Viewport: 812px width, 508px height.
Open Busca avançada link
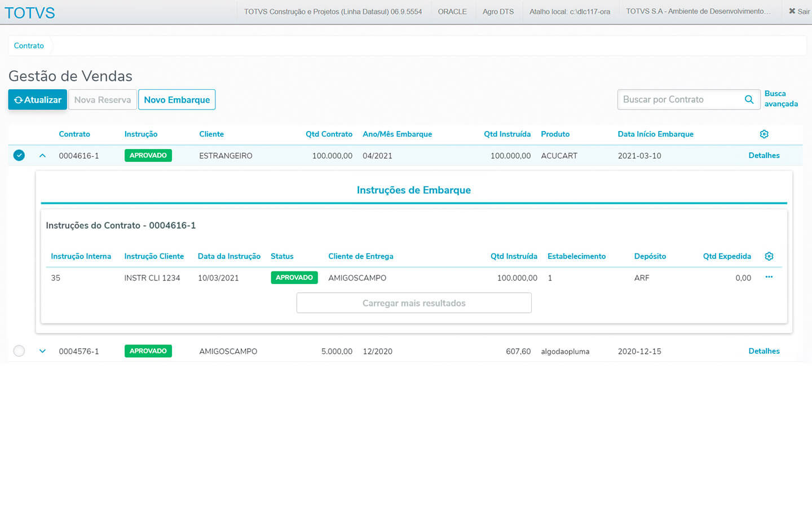[781, 99]
